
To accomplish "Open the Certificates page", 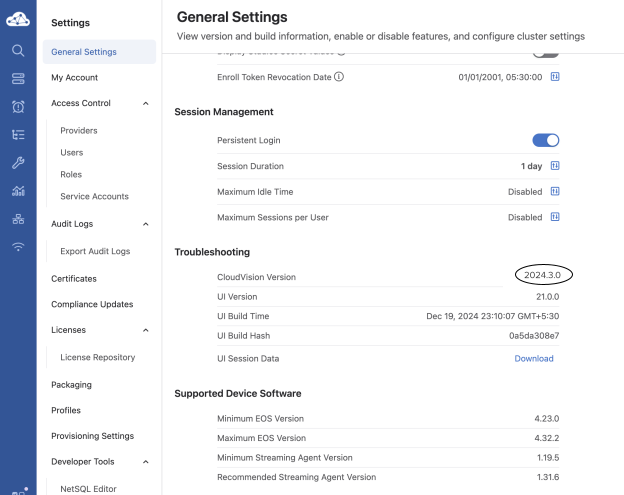I will [74, 279].
